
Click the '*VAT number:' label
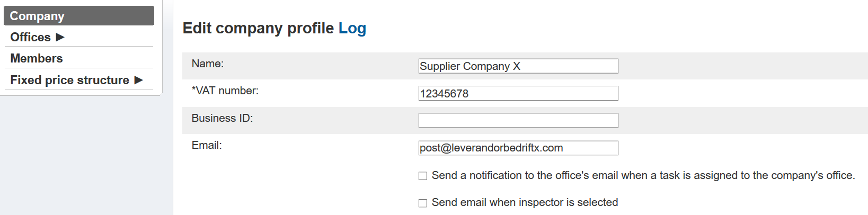click(x=225, y=91)
